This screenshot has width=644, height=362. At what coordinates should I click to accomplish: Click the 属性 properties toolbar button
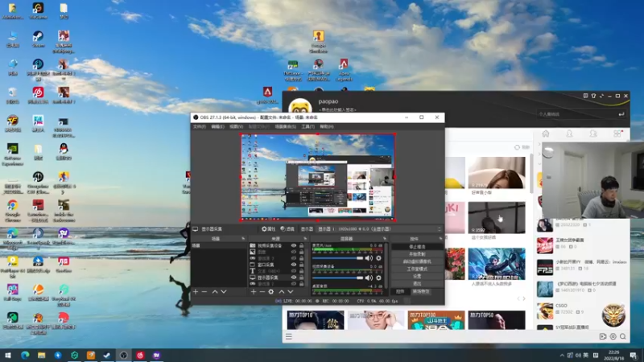[268, 229]
